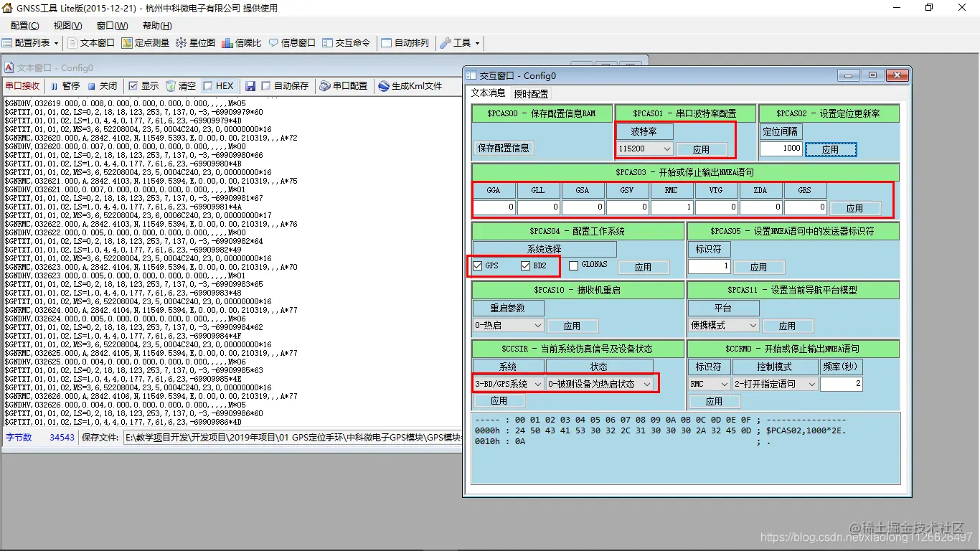The height and width of the screenshot is (551, 980).
Task: Open the 信息窗口 info window
Action: click(x=292, y=43)
